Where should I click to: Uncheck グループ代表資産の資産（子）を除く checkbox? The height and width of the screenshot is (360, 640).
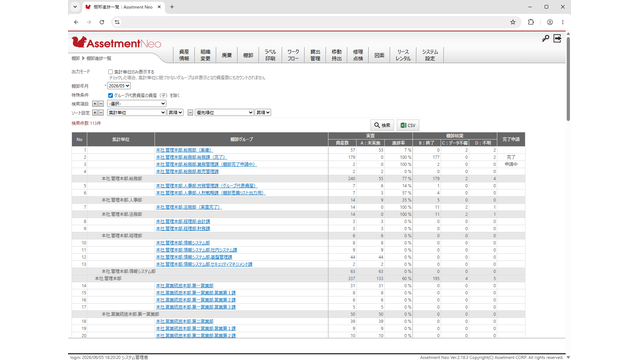pyautogui.click(x=110, y=96)
